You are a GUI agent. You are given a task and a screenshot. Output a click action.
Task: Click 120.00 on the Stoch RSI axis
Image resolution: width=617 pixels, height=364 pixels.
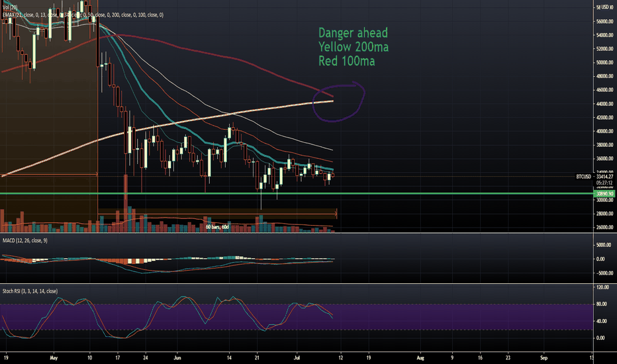click(x=602, y=287)
